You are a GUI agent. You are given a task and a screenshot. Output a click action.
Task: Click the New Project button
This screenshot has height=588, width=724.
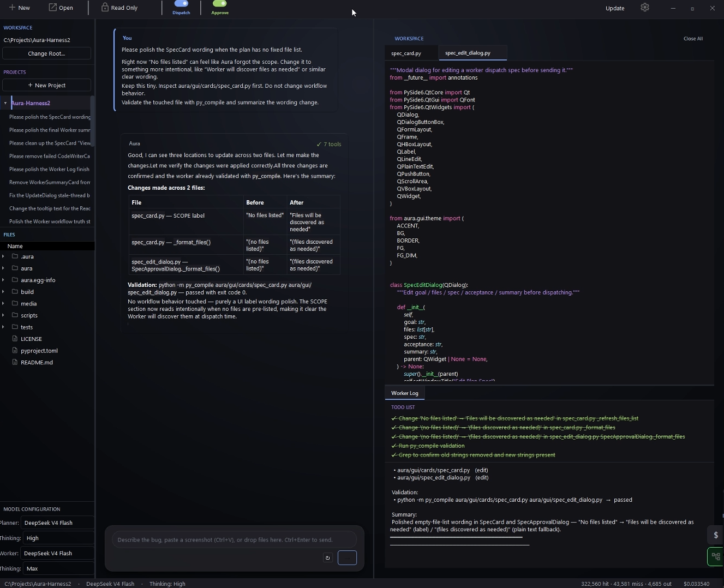(x=46, y=85)
